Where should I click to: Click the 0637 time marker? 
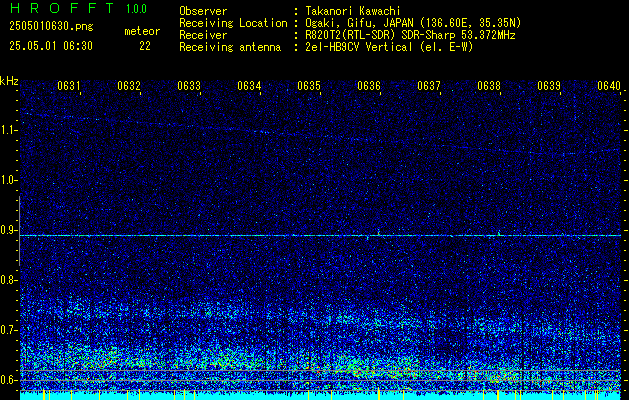pos(429,85)
